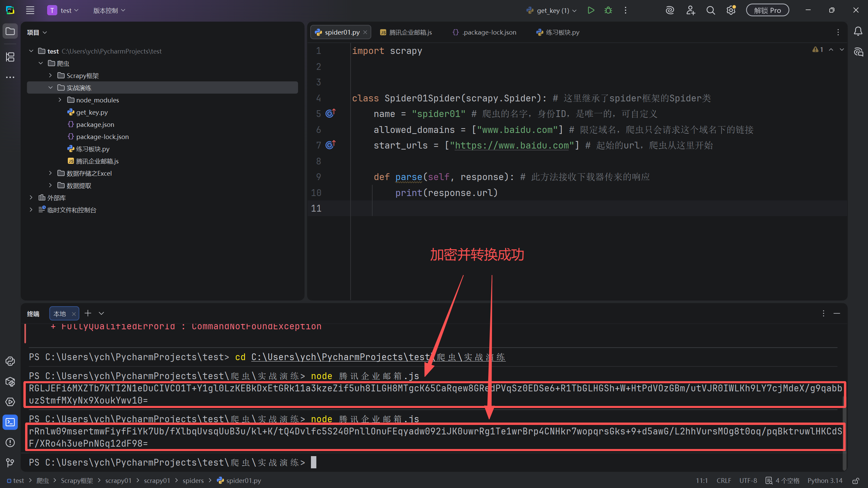Screen dimensions: 868x488
Task: Open 4 个空格 indent settings
Action: 783,481
